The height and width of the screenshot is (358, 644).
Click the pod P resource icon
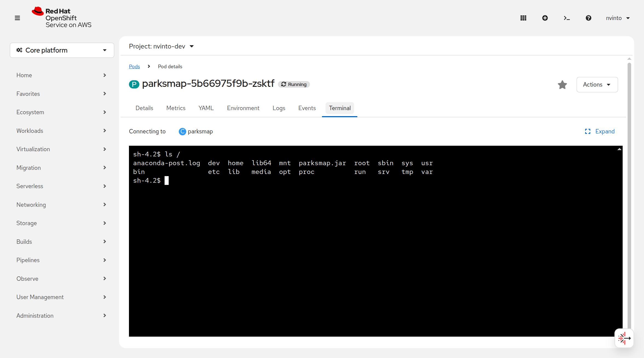[134, 84]
